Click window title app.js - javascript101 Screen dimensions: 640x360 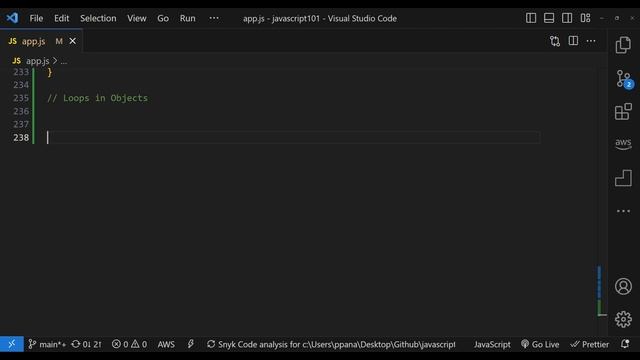coord(320,18)
